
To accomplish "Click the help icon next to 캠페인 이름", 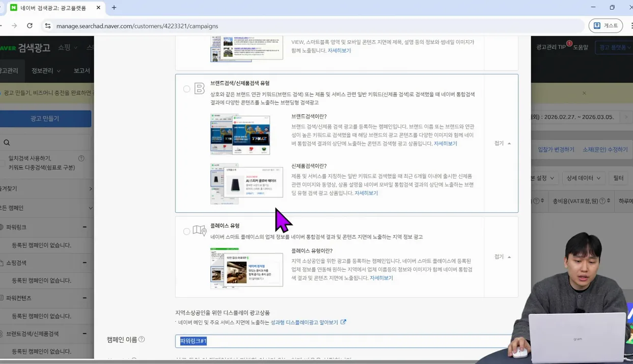I will tap(142, 339).
